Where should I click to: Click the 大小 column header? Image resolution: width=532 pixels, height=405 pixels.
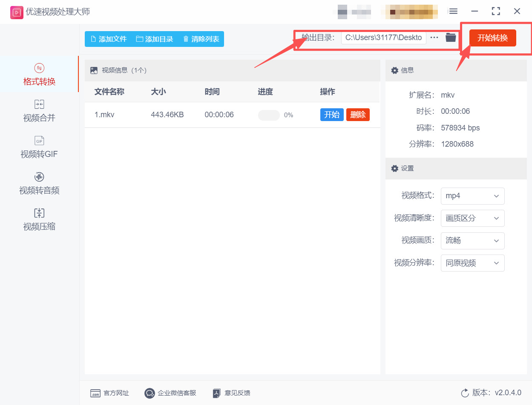(158, 92)
